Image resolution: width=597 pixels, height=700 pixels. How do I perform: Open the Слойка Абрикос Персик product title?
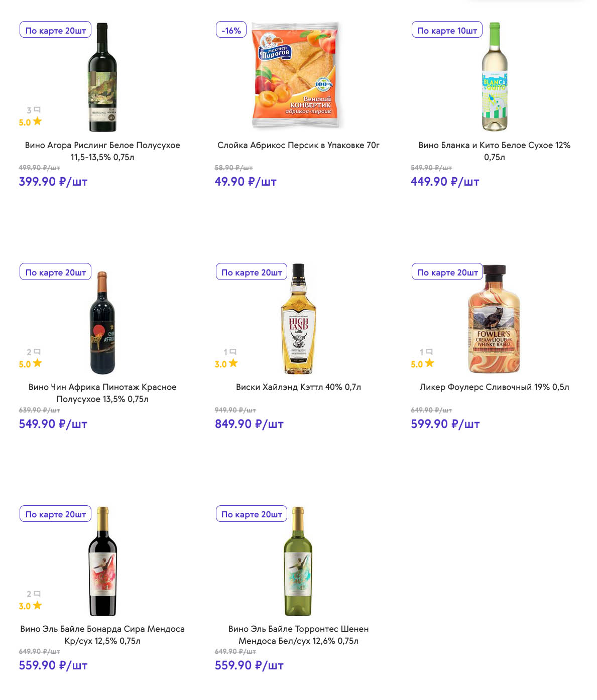298,145
